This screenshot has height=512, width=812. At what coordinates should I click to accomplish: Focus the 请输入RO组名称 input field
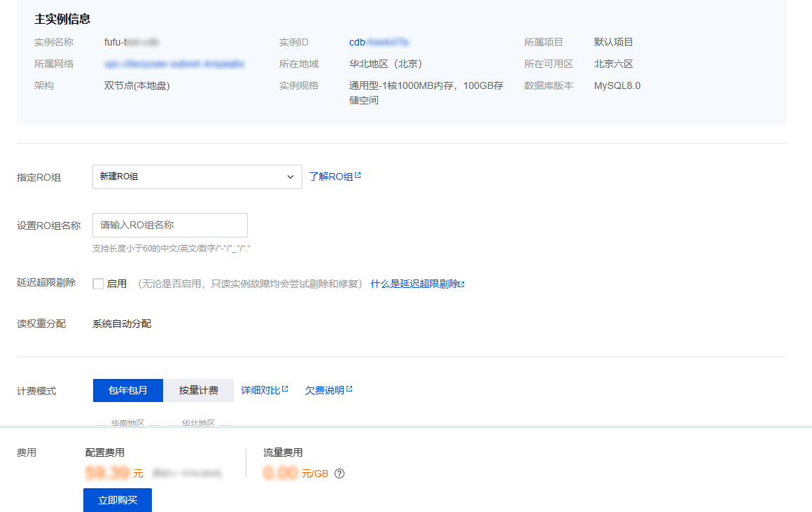pyautogui.click(x=170, y=225)
